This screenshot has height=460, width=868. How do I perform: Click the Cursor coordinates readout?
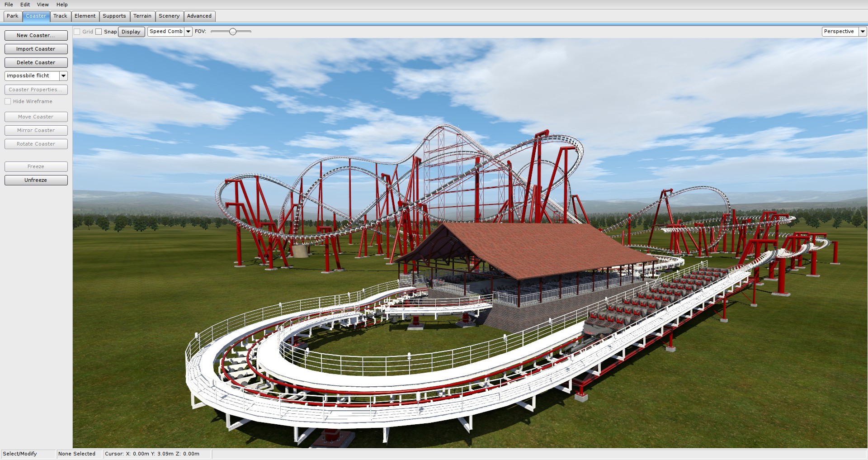click(x=152, y=454)
